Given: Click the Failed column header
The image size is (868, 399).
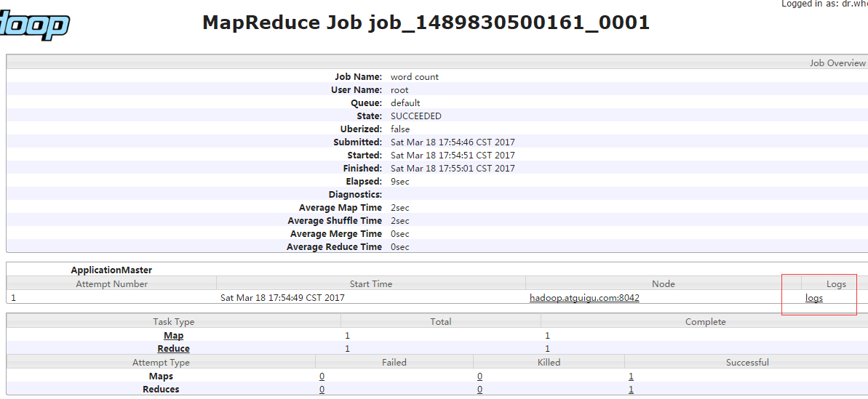Looking at the screenshot, I should coord(394,363).
